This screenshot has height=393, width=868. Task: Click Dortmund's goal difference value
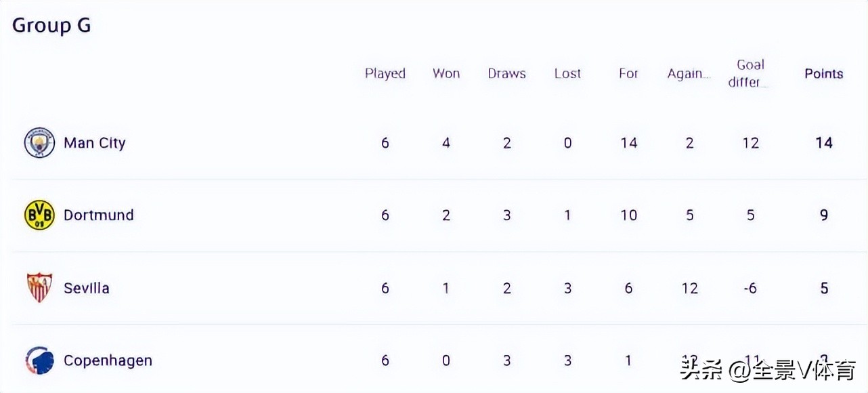[x=750, y=215]
